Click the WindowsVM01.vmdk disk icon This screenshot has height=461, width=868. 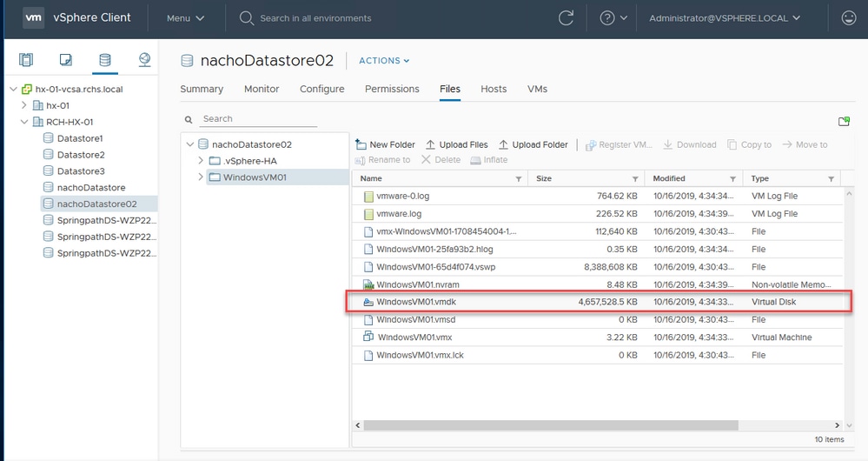tap(368, 302)
